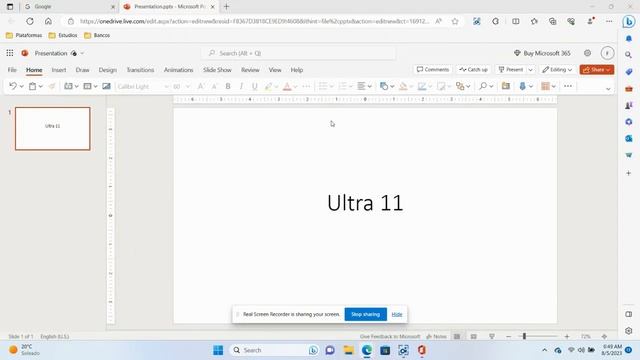
Task: Click the Find magnifier icon in the ribbon
Action: [483, 86]
